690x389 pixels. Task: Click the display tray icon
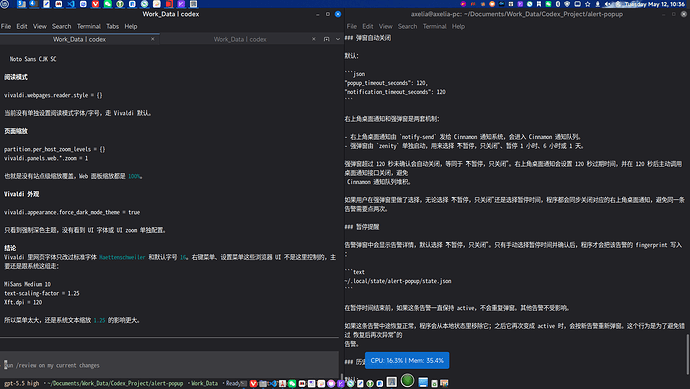coord(577,4)
